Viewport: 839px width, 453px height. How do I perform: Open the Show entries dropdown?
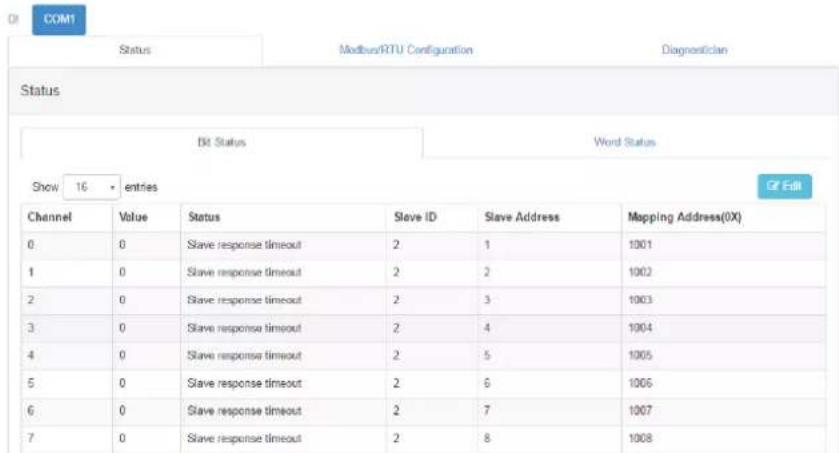(x=91, y=187)
